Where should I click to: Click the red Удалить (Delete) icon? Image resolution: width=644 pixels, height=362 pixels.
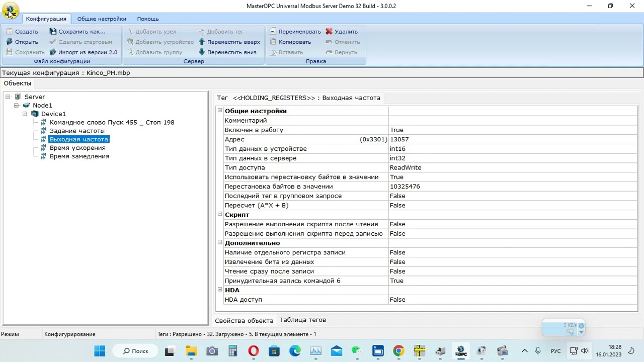click(x=329, y=32)
